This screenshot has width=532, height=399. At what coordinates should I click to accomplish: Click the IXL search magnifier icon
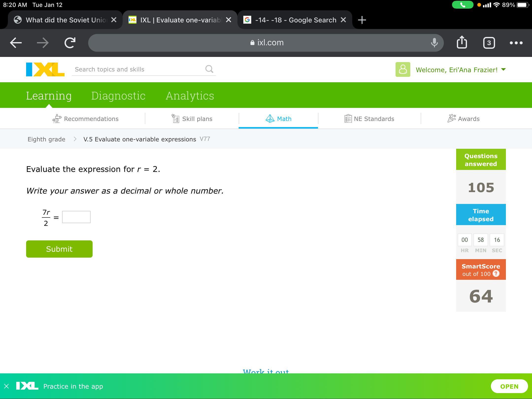[209, 69]
